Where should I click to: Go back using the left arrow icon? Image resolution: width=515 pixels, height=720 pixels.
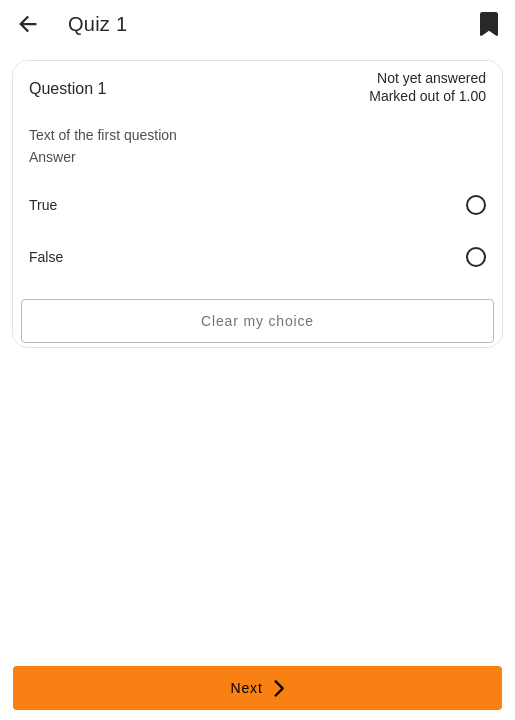[28, 24]
